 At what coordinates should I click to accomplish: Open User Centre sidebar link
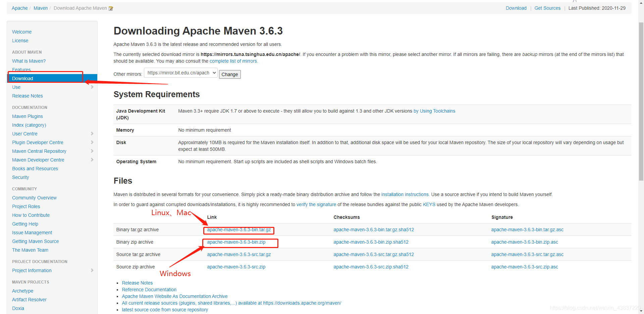click(25, 134)
